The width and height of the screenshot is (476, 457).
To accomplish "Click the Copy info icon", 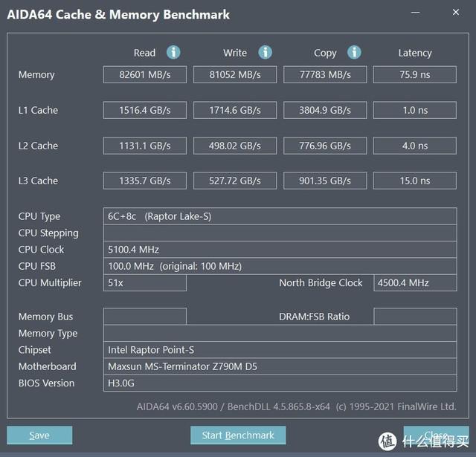I will (354, 53).
